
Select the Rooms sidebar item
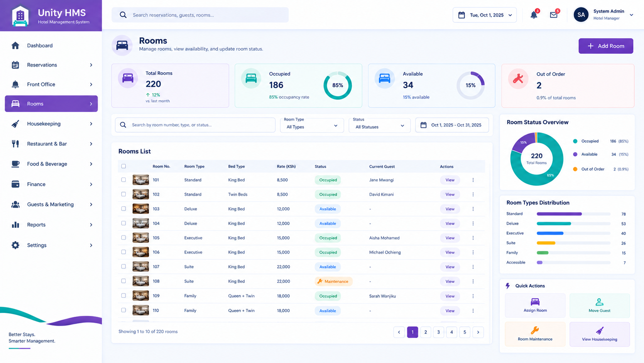(x=51, y=104)
